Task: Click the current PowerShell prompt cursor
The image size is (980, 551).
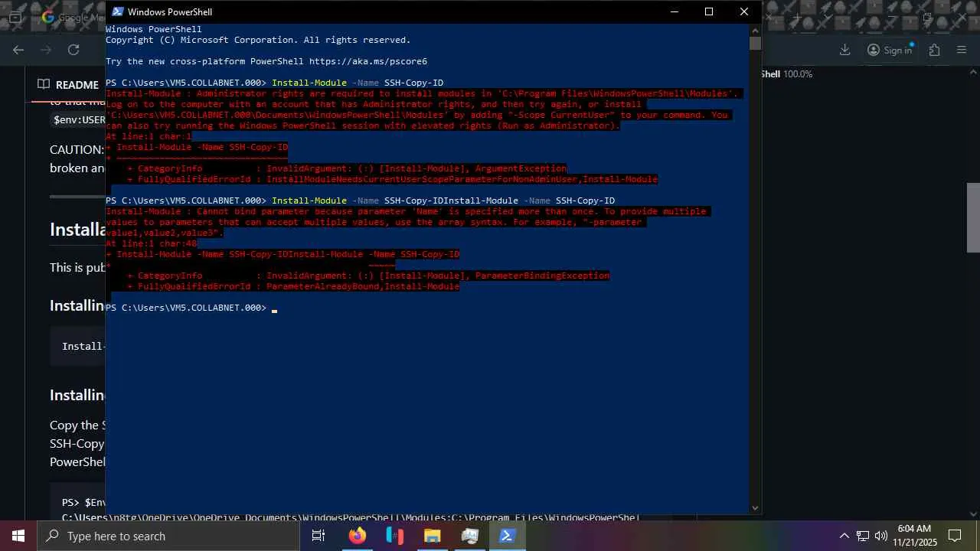Action: pyautogui.click(x=274, y=309)
